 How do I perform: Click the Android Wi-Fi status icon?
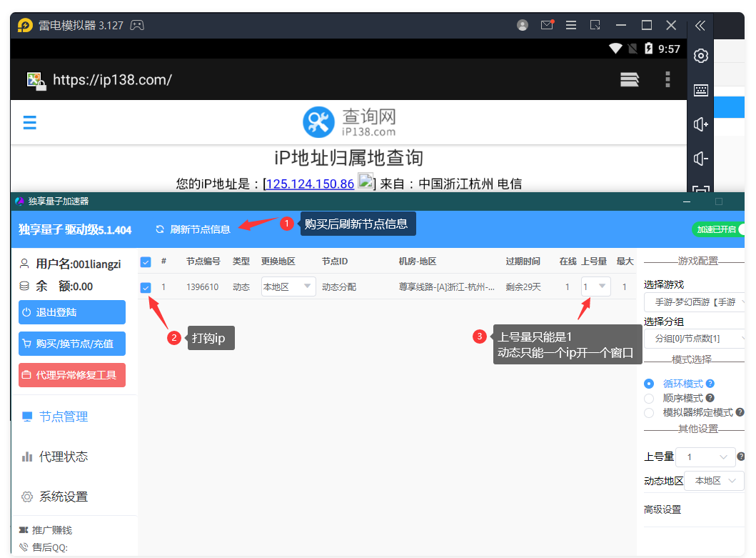pos(615,49)
